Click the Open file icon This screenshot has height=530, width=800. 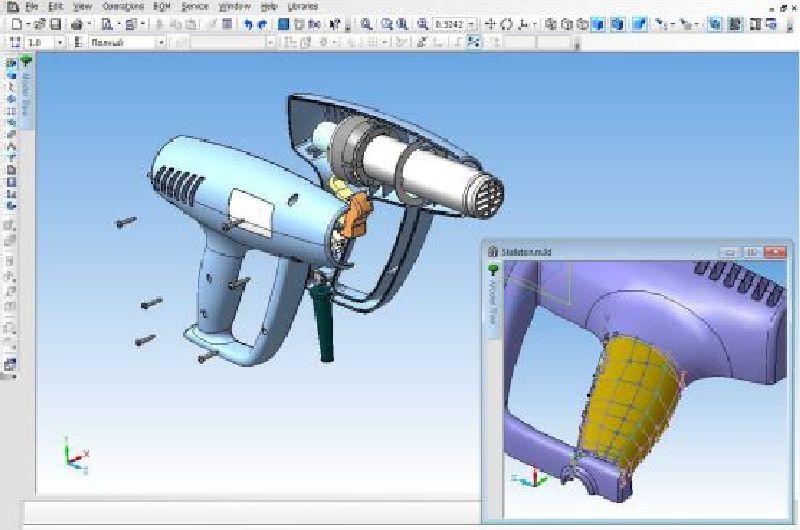click(40, 24)
